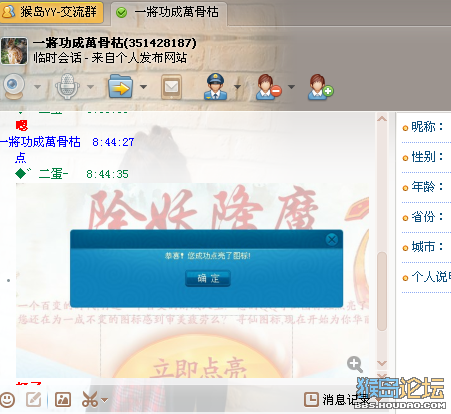
Task: Open the emoji smiley picker
Action: coord(7,399)
